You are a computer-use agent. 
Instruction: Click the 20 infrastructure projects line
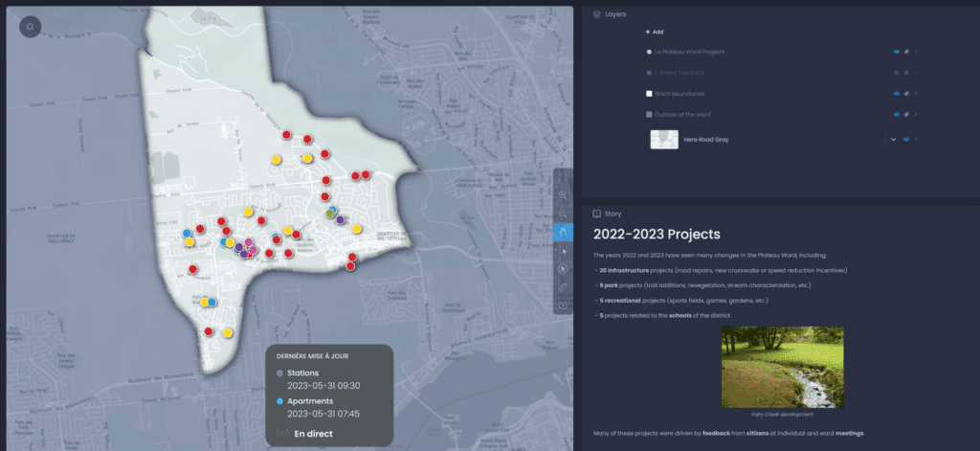(720, 270)
